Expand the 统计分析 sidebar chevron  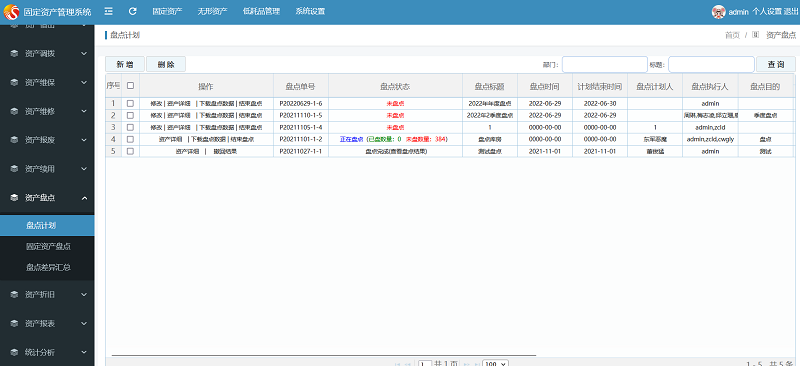(84, 352)
